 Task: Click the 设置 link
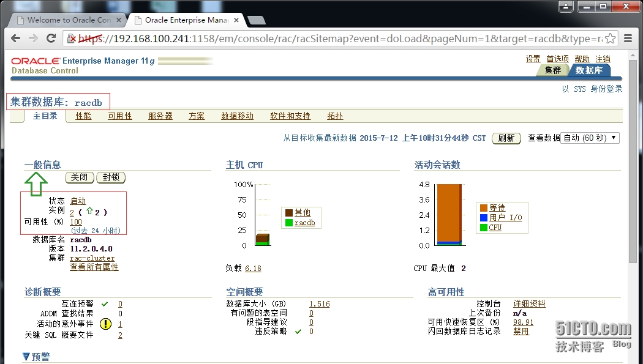click(x=533, y=59)
